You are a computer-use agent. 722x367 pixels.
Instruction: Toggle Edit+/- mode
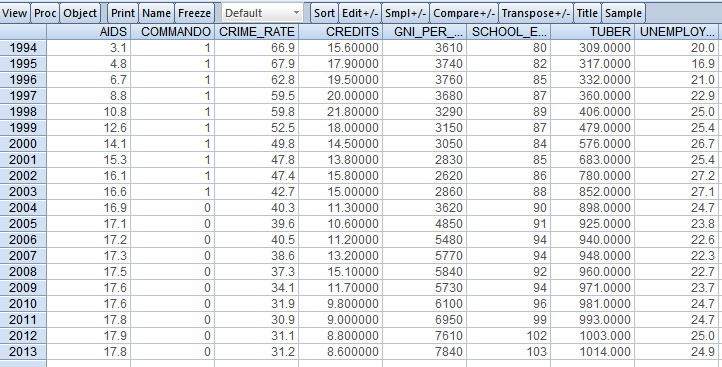click(360, 13)
